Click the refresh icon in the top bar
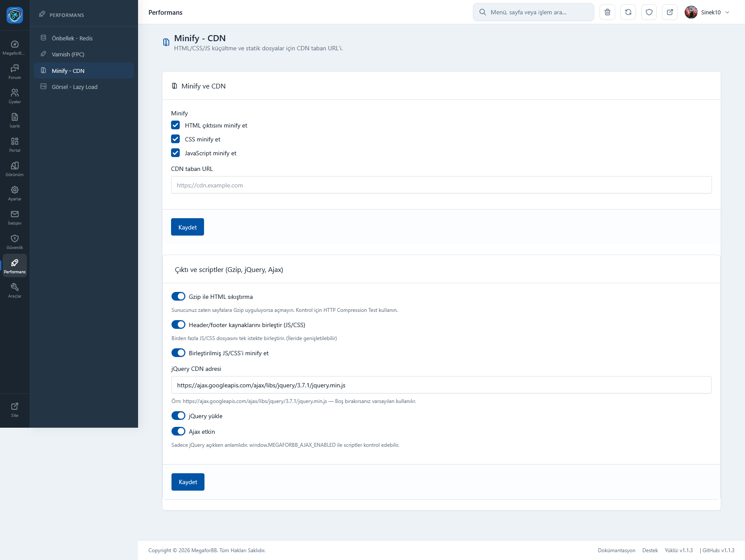The height and width of the screenshot is (560, 745). [x=628, y=12]
